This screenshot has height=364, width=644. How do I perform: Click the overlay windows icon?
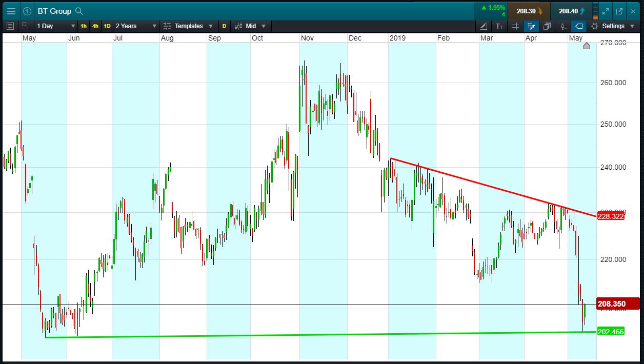pos(547,26)
